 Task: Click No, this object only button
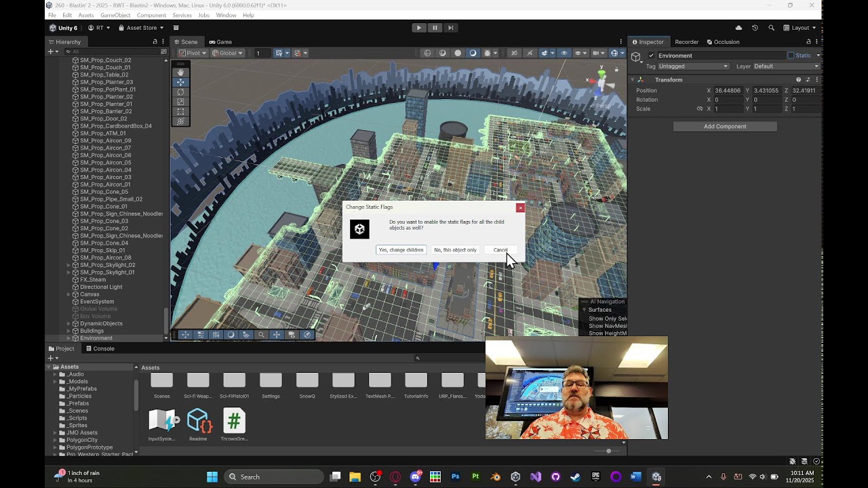(x=455, y=250)
